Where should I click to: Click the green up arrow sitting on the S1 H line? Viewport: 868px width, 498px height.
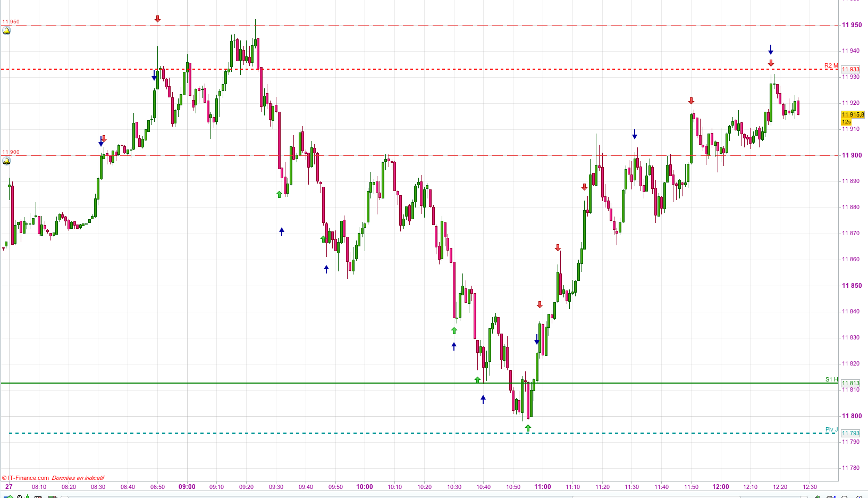[x=477, y=380]
